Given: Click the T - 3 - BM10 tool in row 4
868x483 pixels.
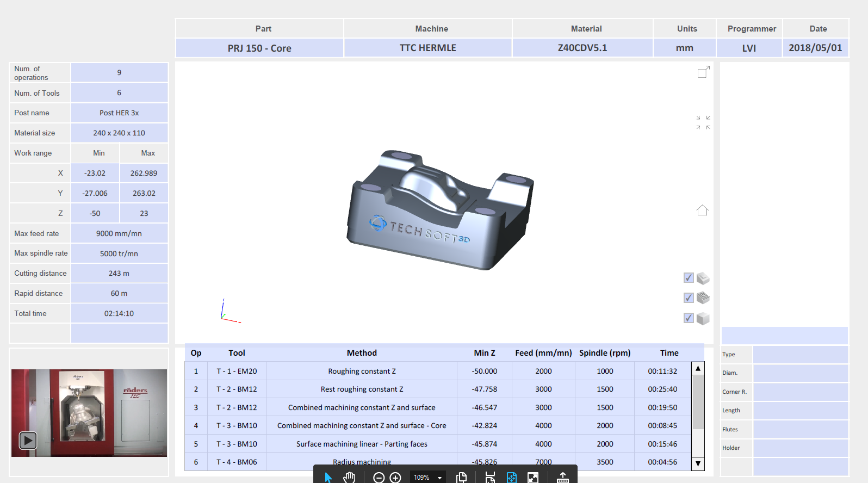Looking at the screenshot, I should tap(237, 425).
